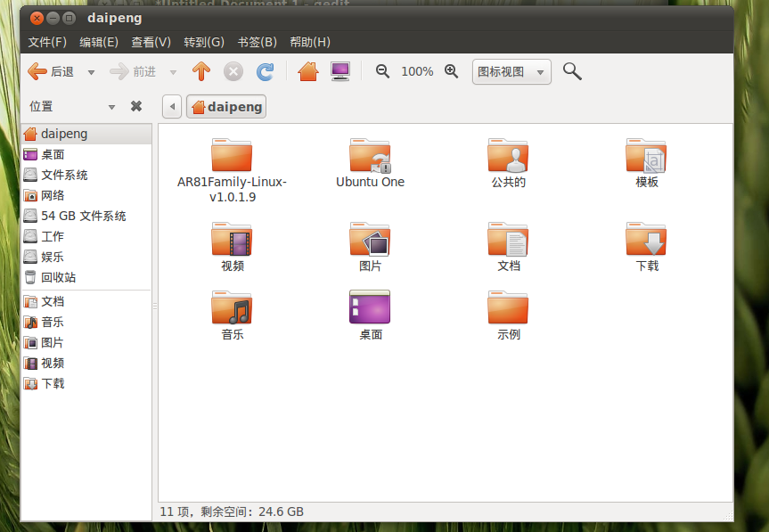Viewport: 769px width, 532px height.
Task: Click the stop loading icon
Action: (233, 71)
